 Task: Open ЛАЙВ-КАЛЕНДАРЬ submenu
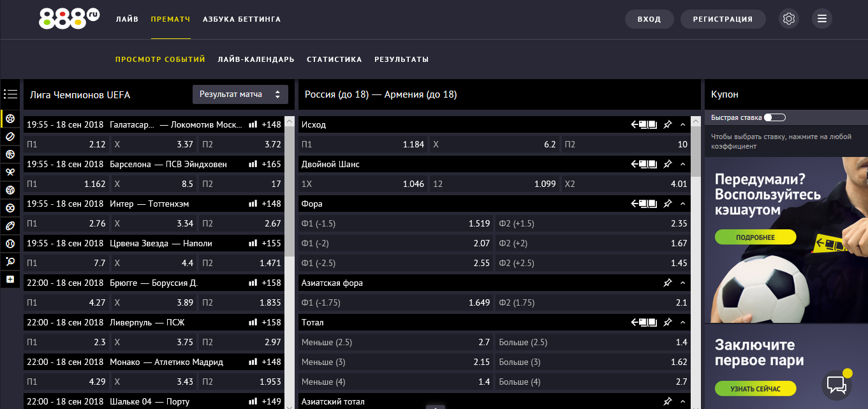(x=256, y=59)
